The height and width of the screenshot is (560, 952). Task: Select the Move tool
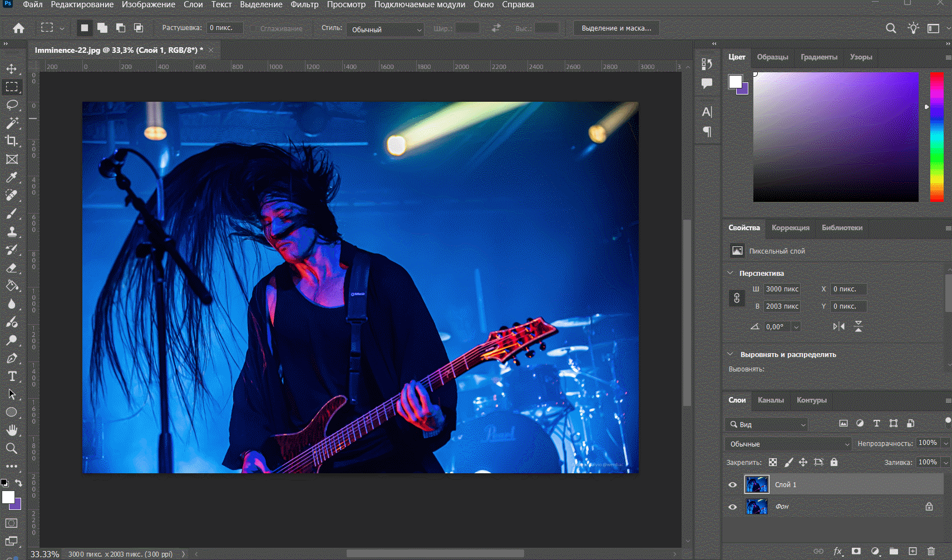(x=11, y=69)
